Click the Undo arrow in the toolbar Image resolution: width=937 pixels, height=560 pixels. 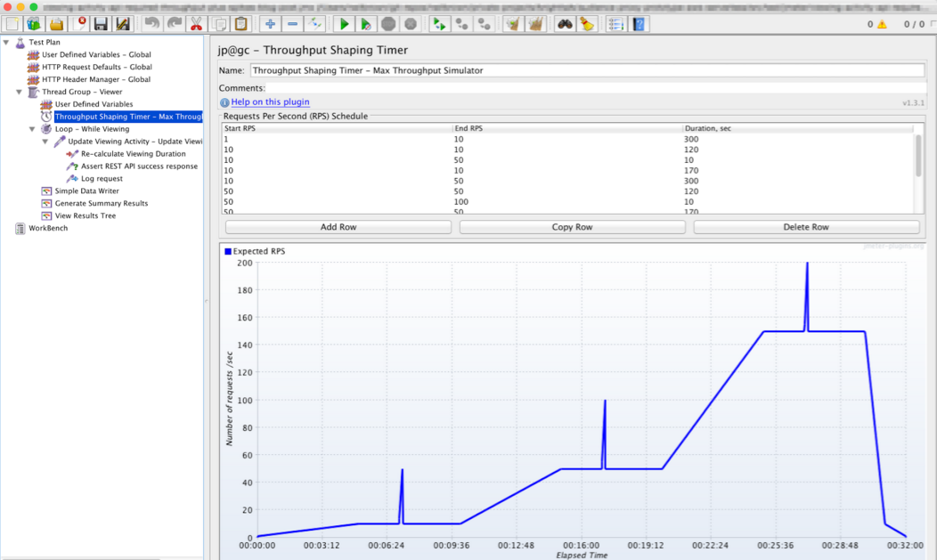(x=152, y=24)
